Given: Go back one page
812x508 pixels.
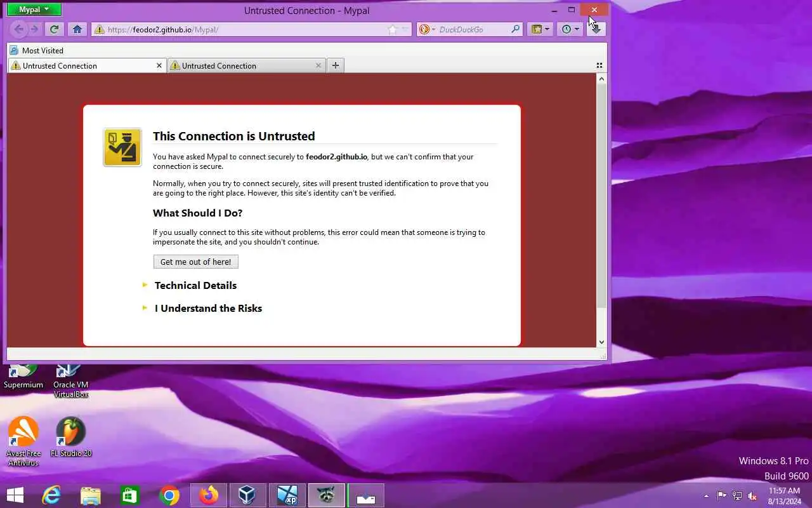Looking at the screenshot, I should pos(19,29).
